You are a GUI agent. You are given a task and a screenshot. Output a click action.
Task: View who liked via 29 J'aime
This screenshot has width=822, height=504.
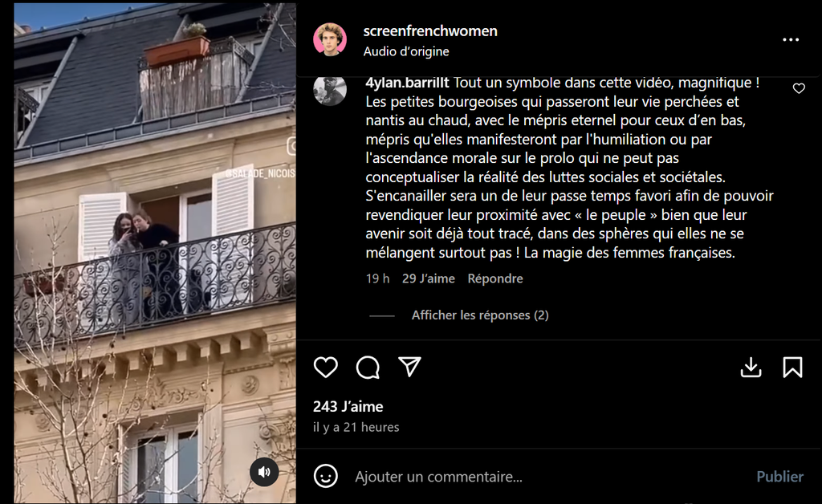[429, 278]
